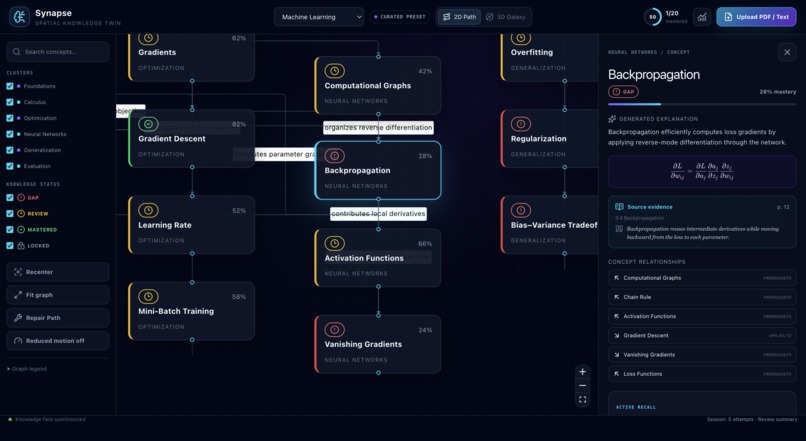This screenshot has height=441, width=806.
Task: Click the generated explanation sparkle icon
Action: [612, 119]
